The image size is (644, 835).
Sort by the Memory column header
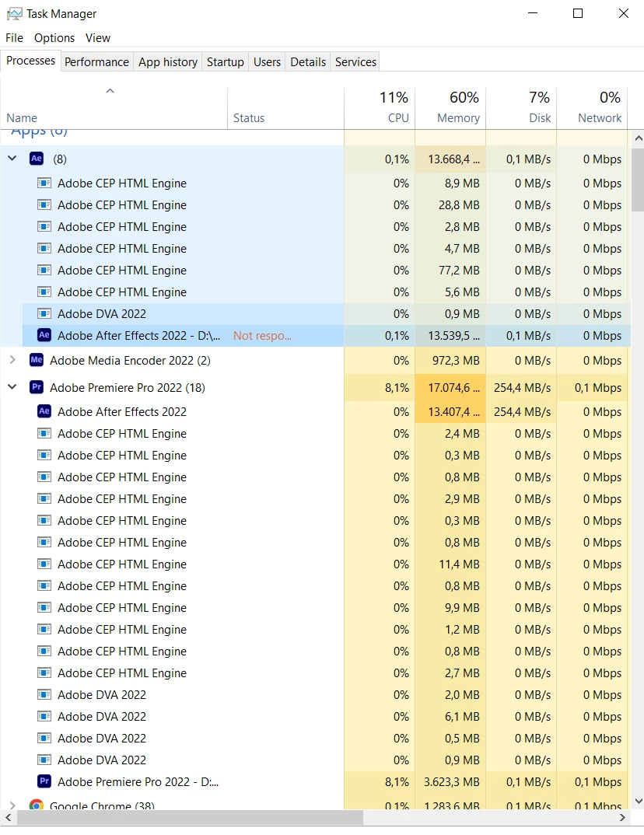pyautogui.click(x=450, y=107)
